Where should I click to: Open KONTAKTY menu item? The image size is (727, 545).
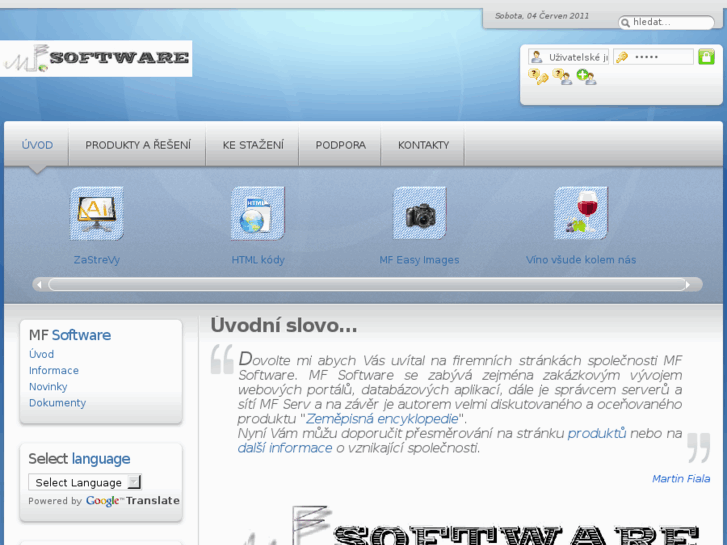click(x=423, y=145)
